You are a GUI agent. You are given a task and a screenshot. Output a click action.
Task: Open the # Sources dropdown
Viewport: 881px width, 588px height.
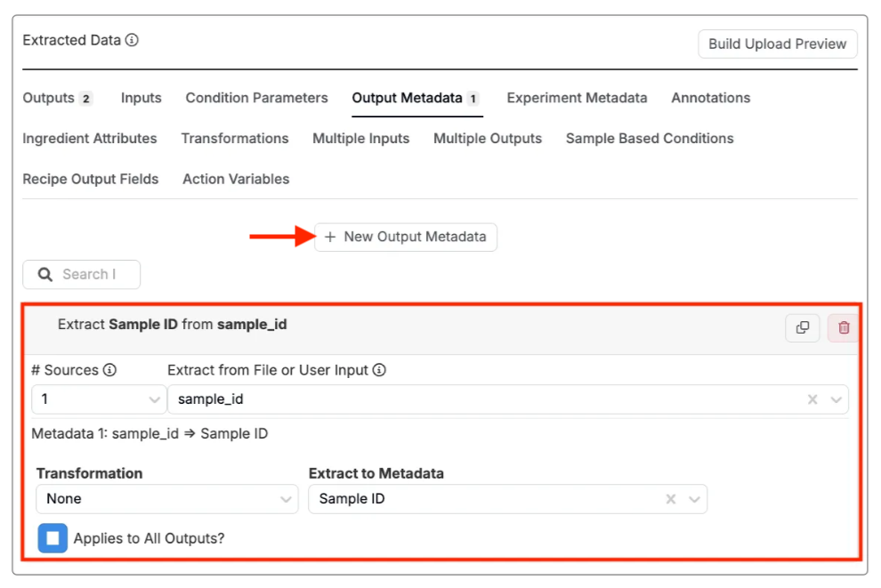pyautogui.click(x=98, y=400)
